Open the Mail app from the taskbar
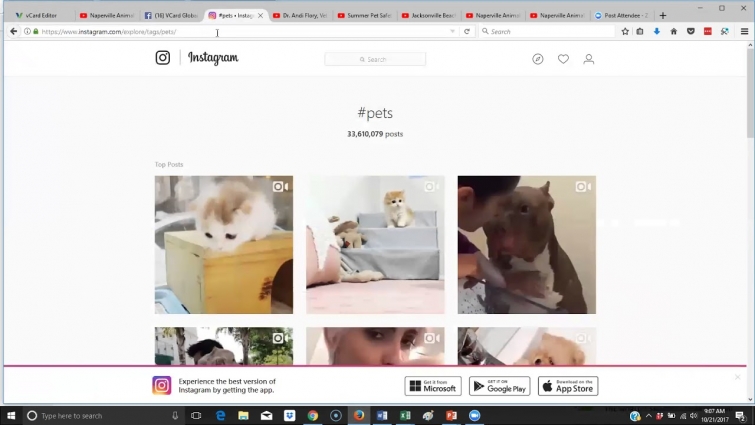Image resolution: width=755 pixels, height=425 pixels. tap(266, 415)
